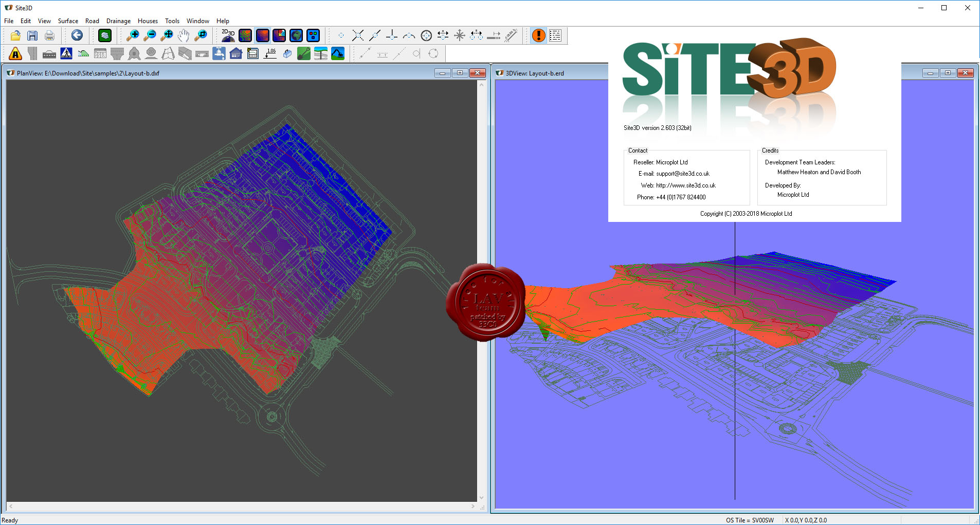The image size is (980, 525).
Task: Select the midpoint-on-line snap icon
Action: [x=375, y=35]
